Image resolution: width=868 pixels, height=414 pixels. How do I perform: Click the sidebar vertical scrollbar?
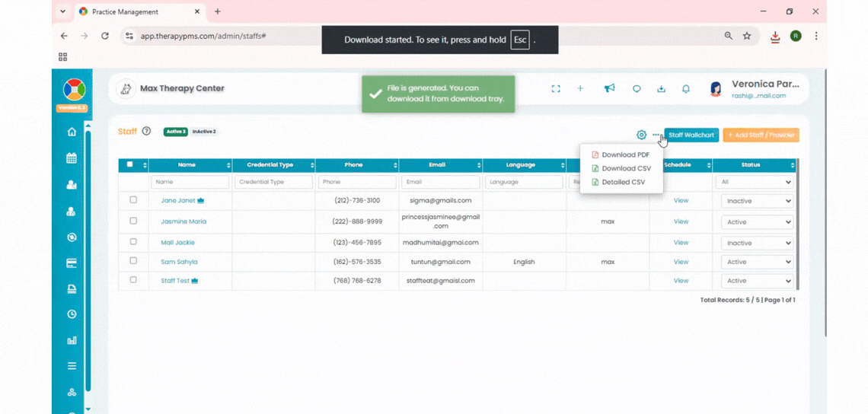88,260
